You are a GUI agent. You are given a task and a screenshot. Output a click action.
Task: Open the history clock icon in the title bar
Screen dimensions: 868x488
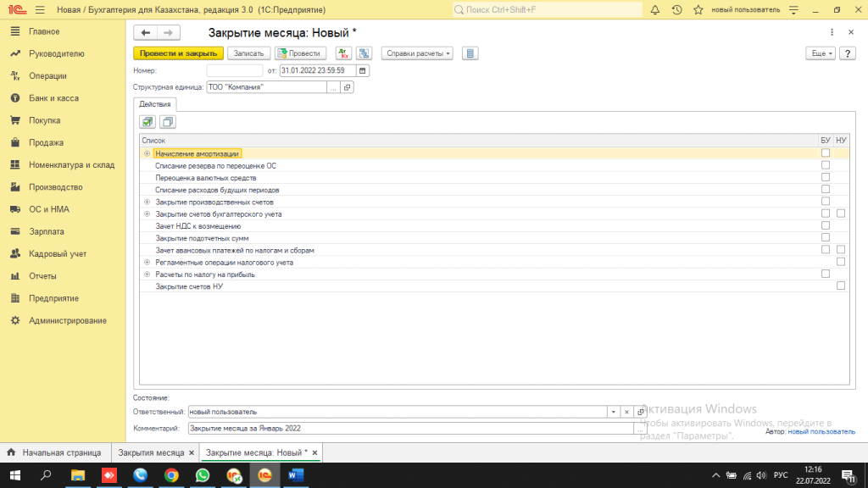click(676, 10)
